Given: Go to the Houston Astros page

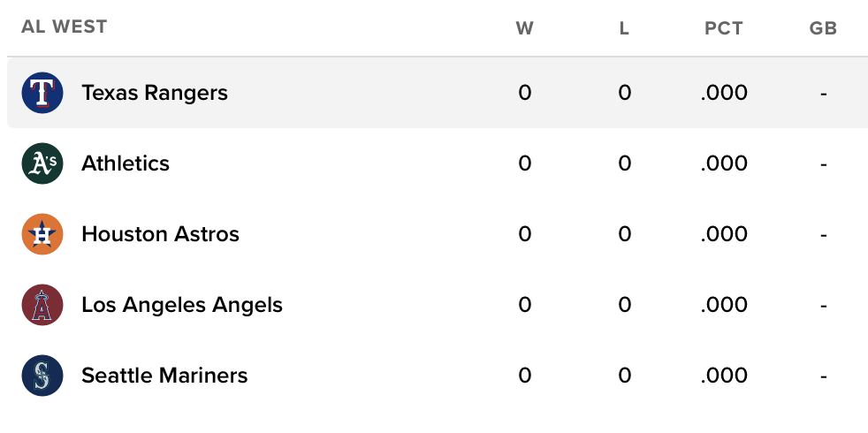Looking at the screenshot, I should click(160, 234).
